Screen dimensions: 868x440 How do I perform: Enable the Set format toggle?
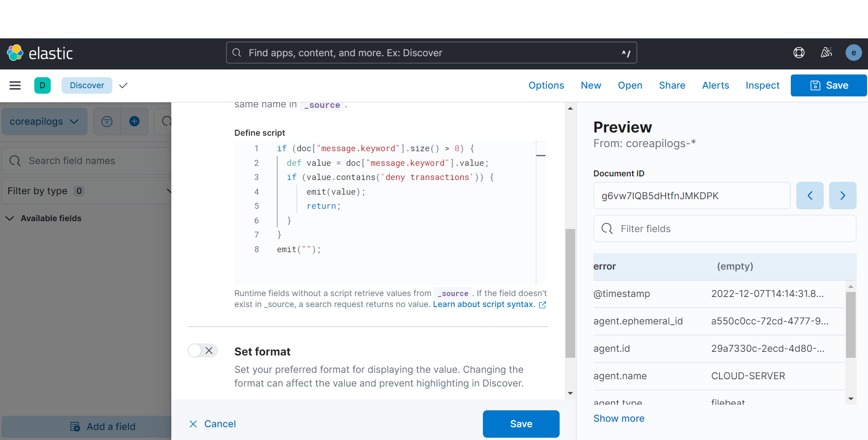tap(202, 350)
